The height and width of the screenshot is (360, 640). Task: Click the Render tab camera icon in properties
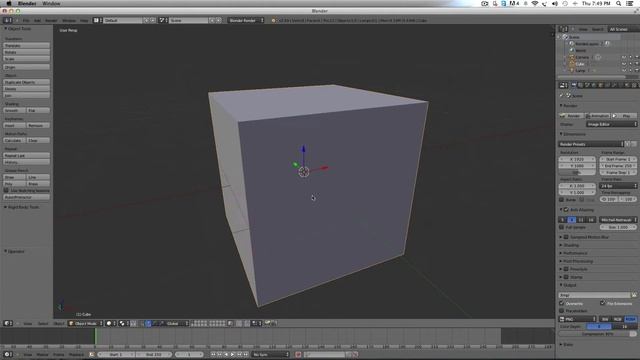pos(573,85)
